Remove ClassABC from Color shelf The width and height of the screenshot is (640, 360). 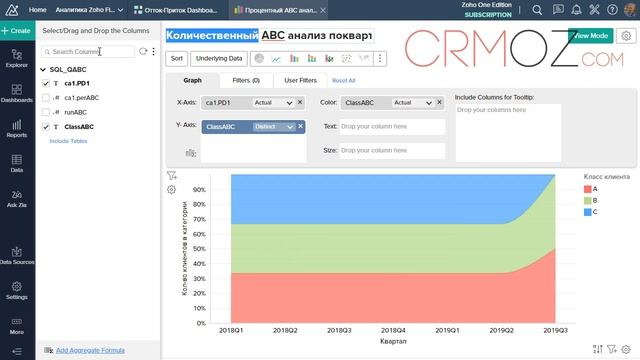440,102
